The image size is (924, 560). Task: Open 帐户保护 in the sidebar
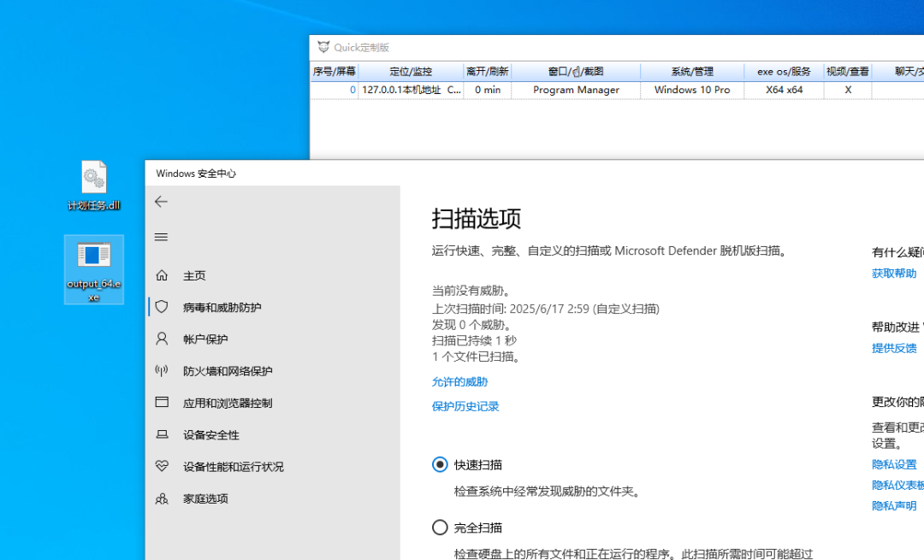click(x=205, y=339)
